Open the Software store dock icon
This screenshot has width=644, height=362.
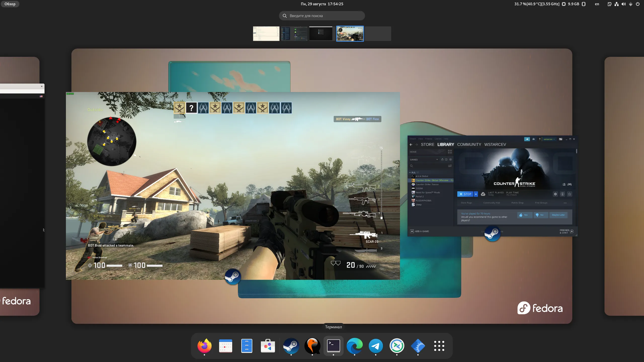pos(268,346)
